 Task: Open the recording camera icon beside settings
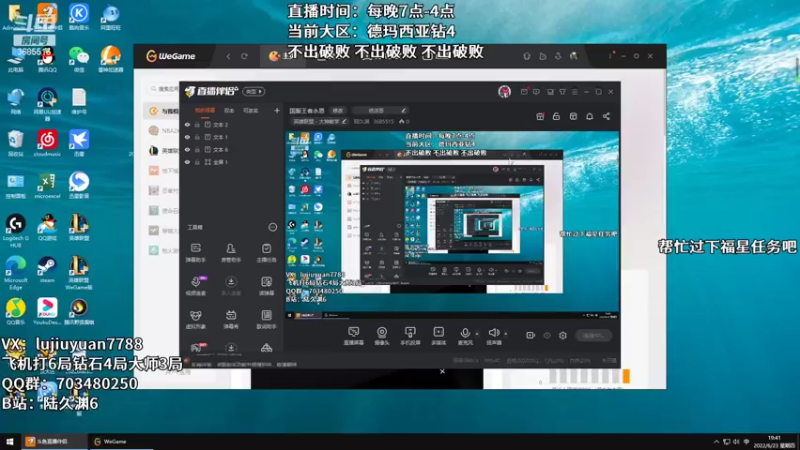point(530,335)
